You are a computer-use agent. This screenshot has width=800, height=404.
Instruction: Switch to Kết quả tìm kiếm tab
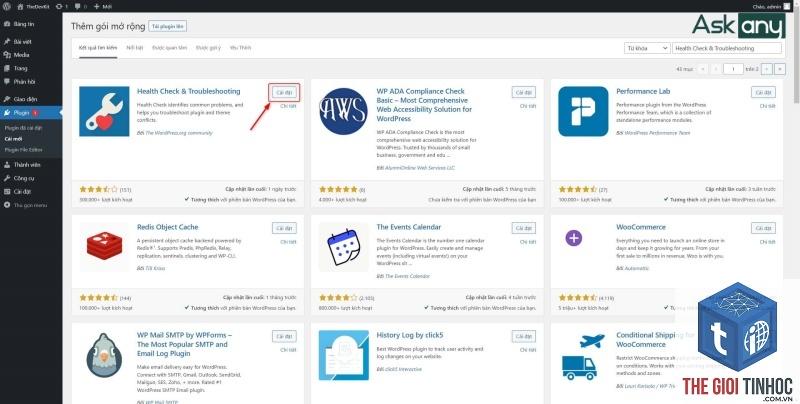98,48
